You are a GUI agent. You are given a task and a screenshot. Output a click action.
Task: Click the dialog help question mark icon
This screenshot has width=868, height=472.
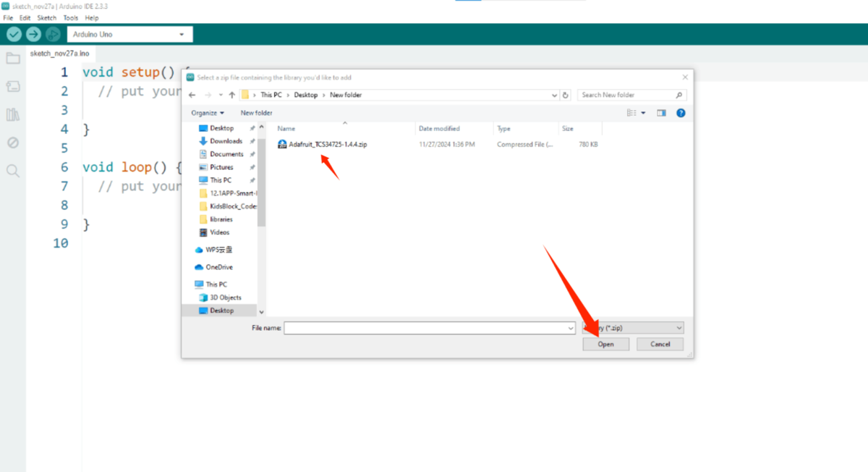click(680, 113)
